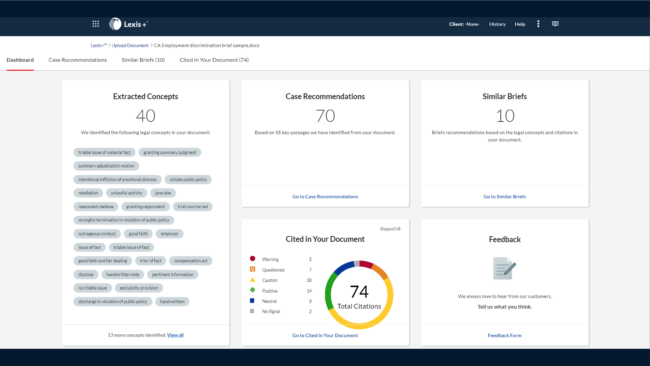Screen dimensions: 650x366
Task: Click the Case Recommendations count 70
Action: coord(325,116)
